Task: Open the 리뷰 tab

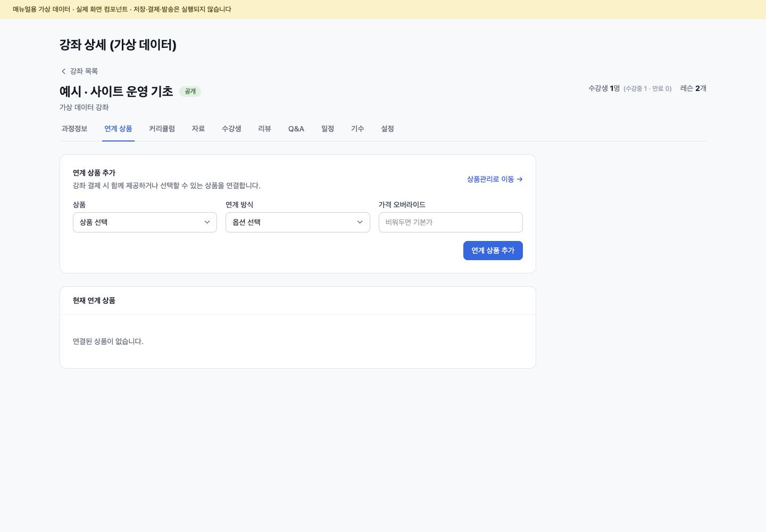Action: click(264, 129)
